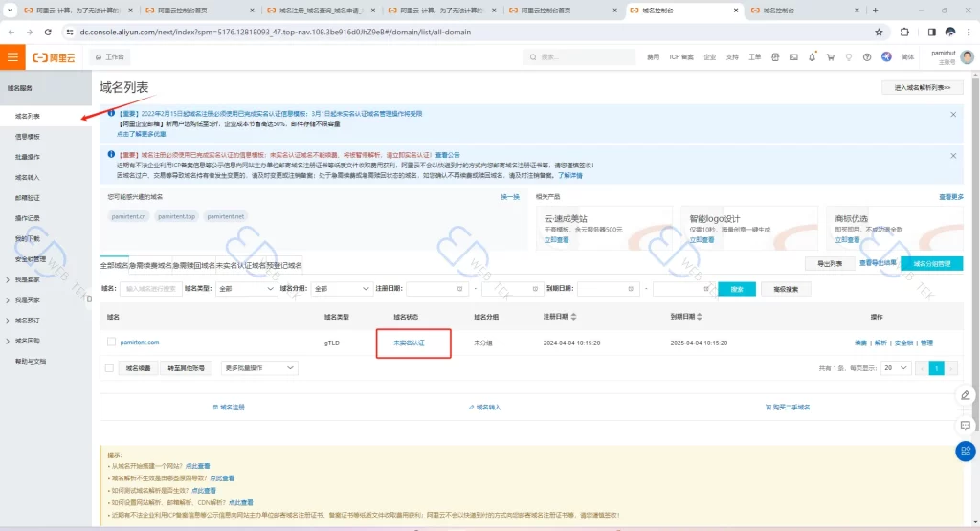Go back with browser back arrow
The image size is (980, 531).
(11, 32)
